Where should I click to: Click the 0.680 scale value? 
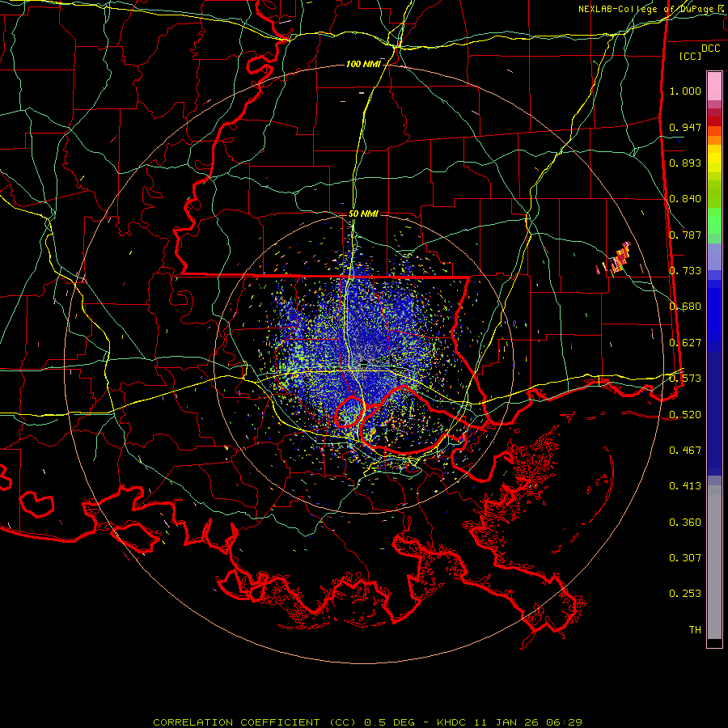685,307
